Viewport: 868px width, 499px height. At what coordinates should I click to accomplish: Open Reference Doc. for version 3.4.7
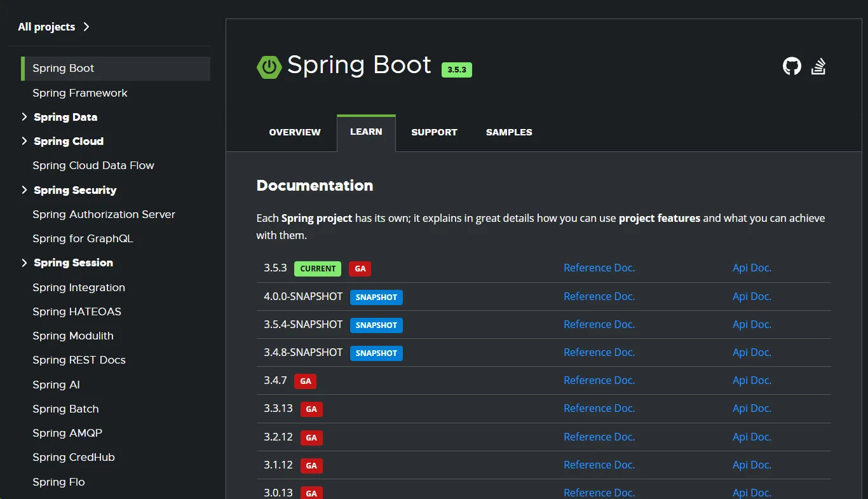pyautogui.click(x=599, y=380)
